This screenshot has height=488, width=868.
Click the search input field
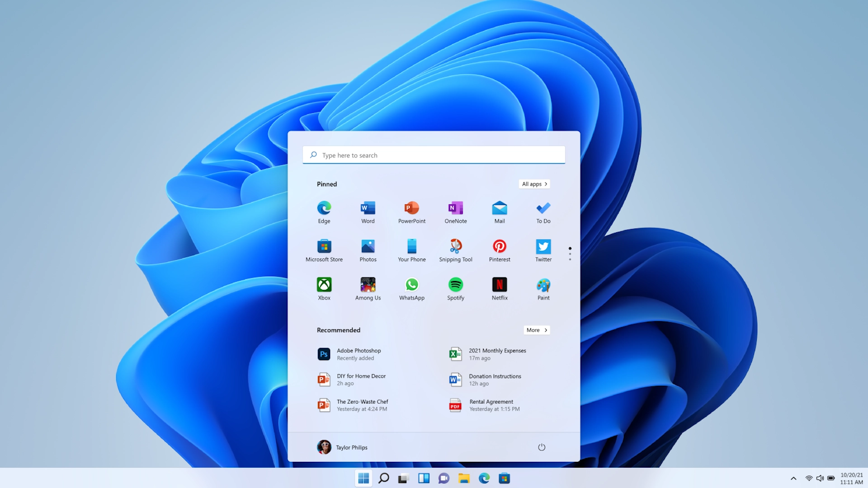click(x=434, y=155)
